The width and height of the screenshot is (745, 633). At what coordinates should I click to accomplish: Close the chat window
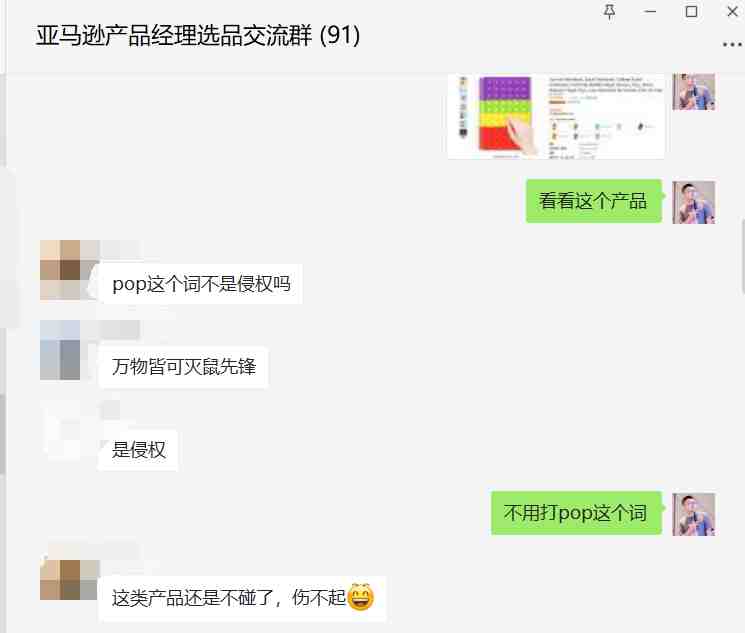click(x=733, y=11)
